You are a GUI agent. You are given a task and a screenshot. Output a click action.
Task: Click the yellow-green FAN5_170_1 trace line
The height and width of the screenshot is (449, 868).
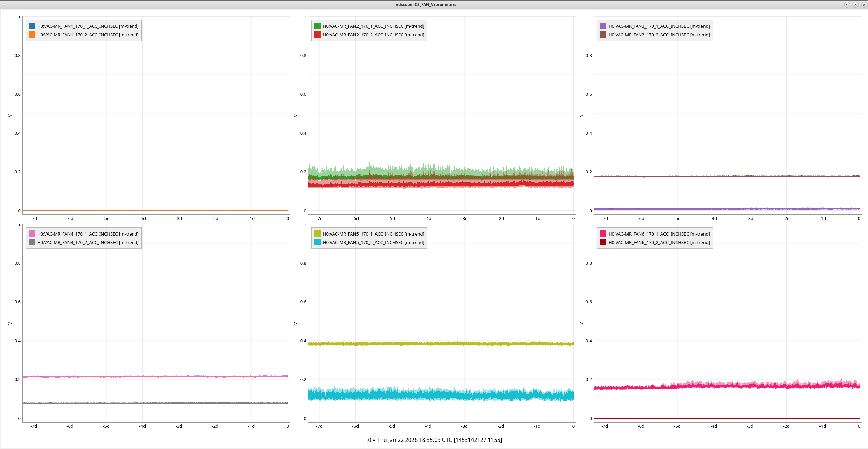tap(441, 344)
